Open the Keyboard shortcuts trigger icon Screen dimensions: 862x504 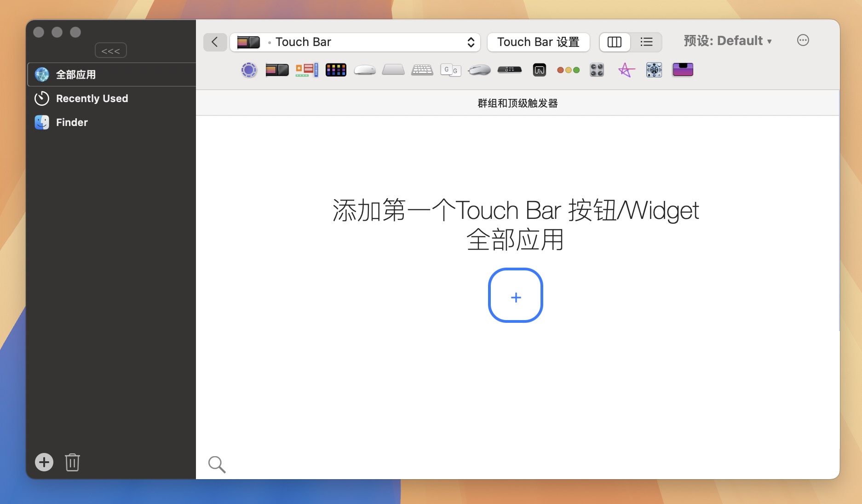coord(422,70)
